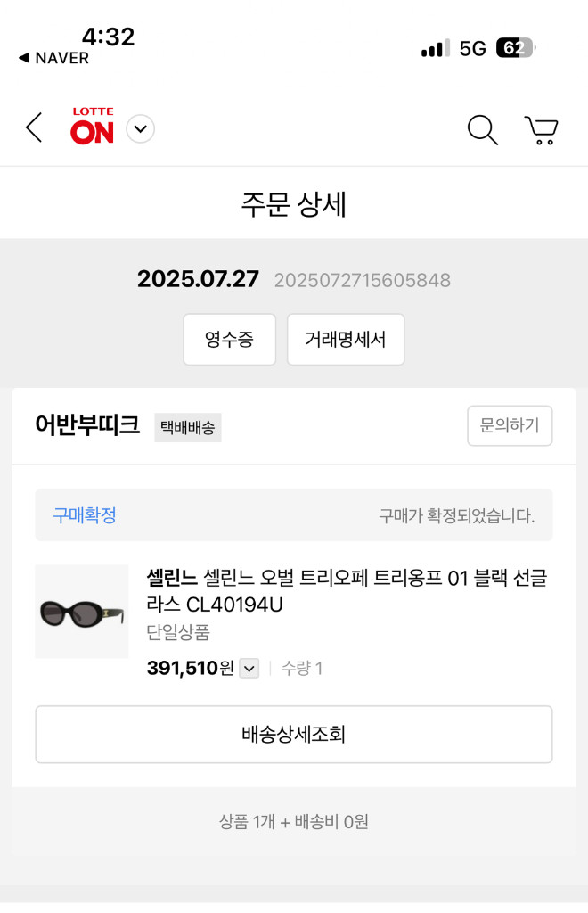Image resolution: width=588 pixels, height=913 pixels.
Task: Tap the back arrow to go back
Action: 33,127
